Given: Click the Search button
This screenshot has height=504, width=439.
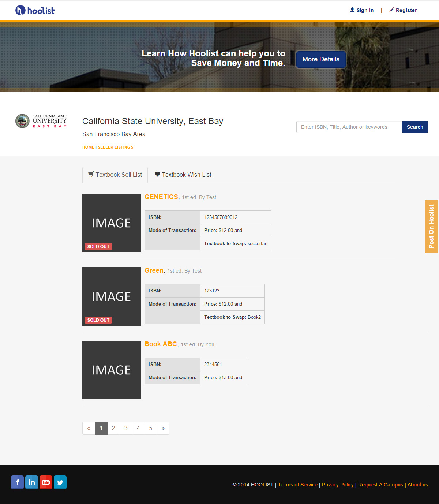Looking at the screenshot, I should coord(415,127).
